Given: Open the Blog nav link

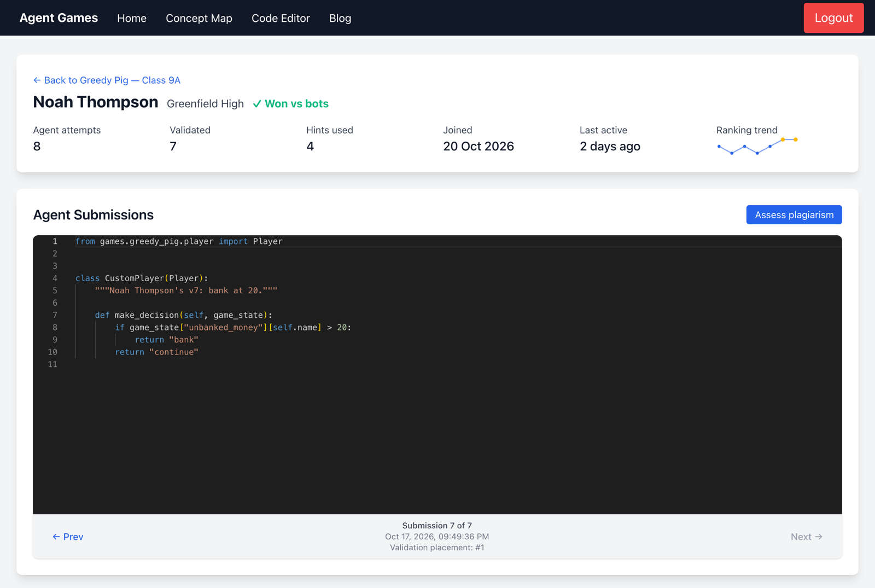Looking at the screenshot, I should 340,18.
